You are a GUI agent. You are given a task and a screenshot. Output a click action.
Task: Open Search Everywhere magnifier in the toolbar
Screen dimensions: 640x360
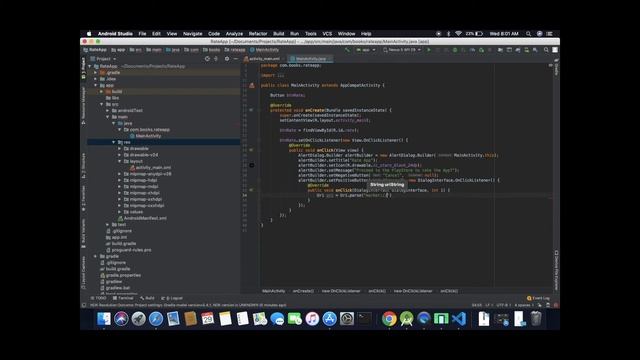point(546,50)
